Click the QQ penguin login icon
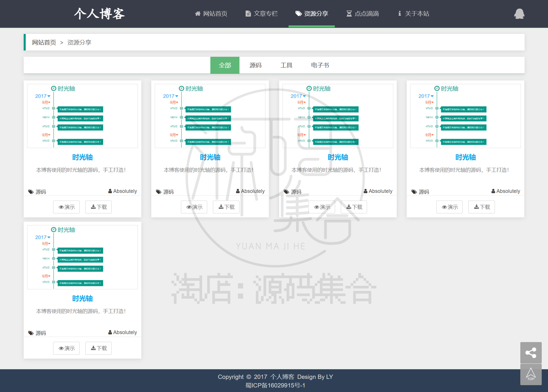The image size is (548, 392). [519, 14]
